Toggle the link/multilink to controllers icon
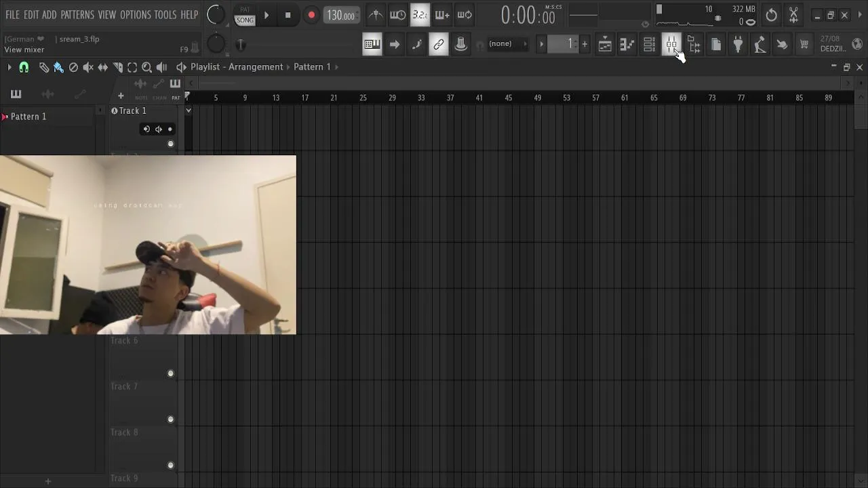 pos(439,45)
